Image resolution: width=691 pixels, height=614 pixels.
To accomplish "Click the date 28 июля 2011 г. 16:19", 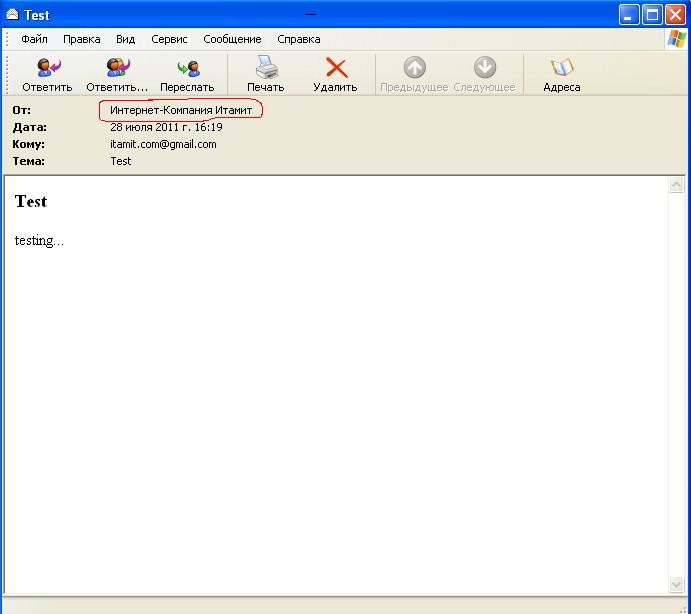I will (166, 127).
